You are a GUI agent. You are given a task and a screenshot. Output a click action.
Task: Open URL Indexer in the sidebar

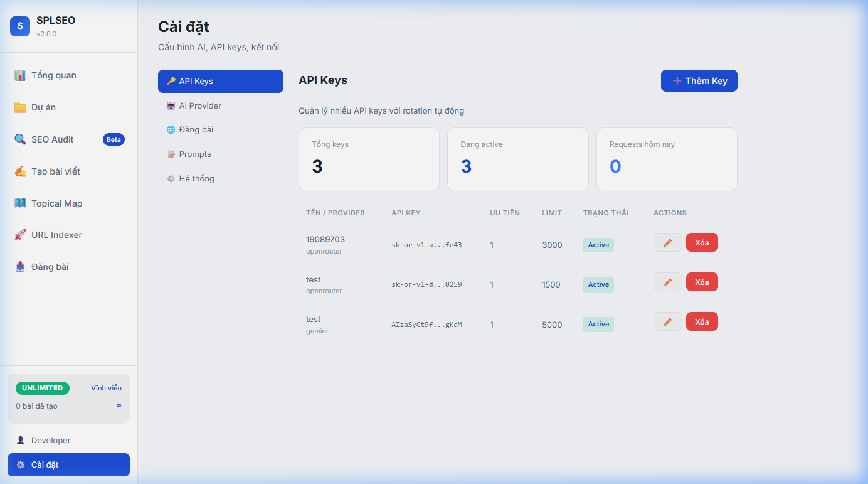[69, 235]
